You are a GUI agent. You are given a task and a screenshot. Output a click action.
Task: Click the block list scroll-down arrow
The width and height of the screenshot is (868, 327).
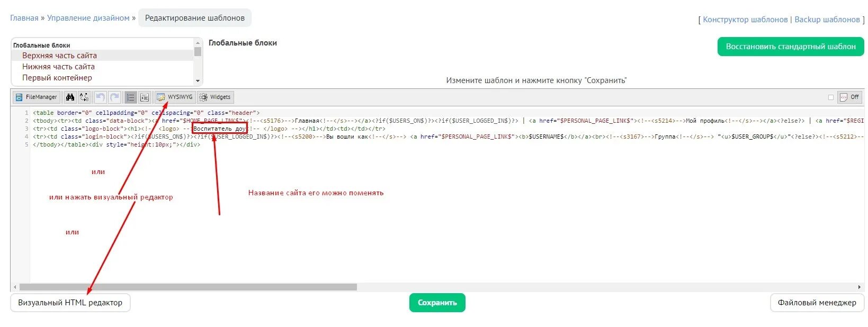pos(198,81)
